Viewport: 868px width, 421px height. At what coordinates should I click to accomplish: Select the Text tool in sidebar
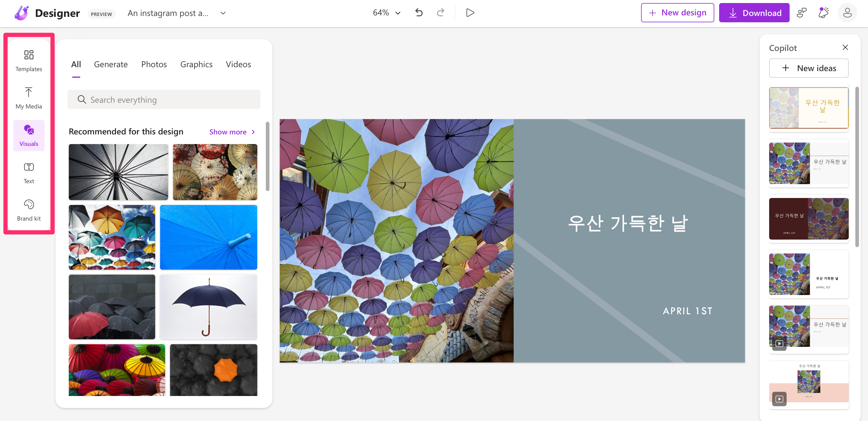click(29, 173)
